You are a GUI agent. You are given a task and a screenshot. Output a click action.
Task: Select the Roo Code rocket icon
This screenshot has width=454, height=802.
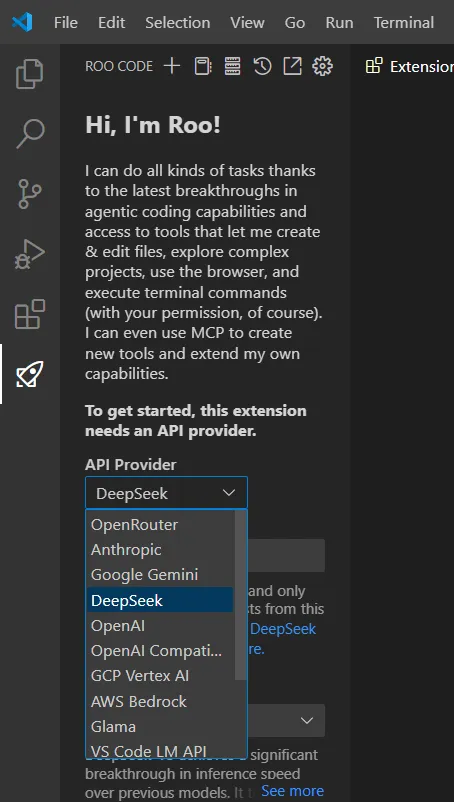pyautogui.click(x=30, y=374)
